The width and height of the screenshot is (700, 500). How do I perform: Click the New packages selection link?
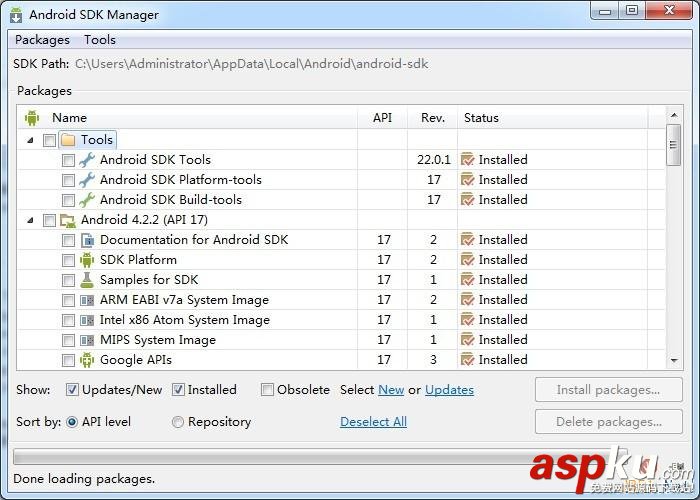[391, 390]
